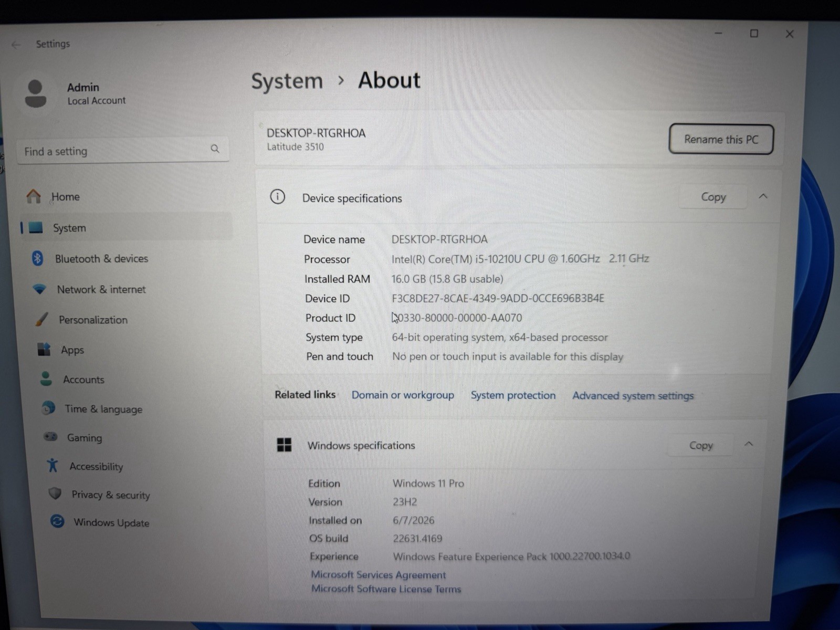Click the Windows Feature Experience Pack text
Image resolution: width=840 pixels, height=630 pixels.
click(x=511, y=556)
